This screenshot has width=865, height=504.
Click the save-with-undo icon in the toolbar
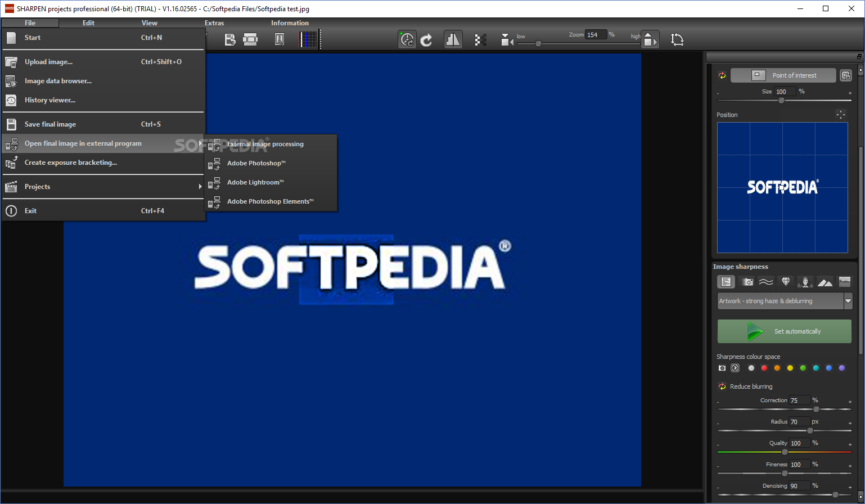pos(230,39)
